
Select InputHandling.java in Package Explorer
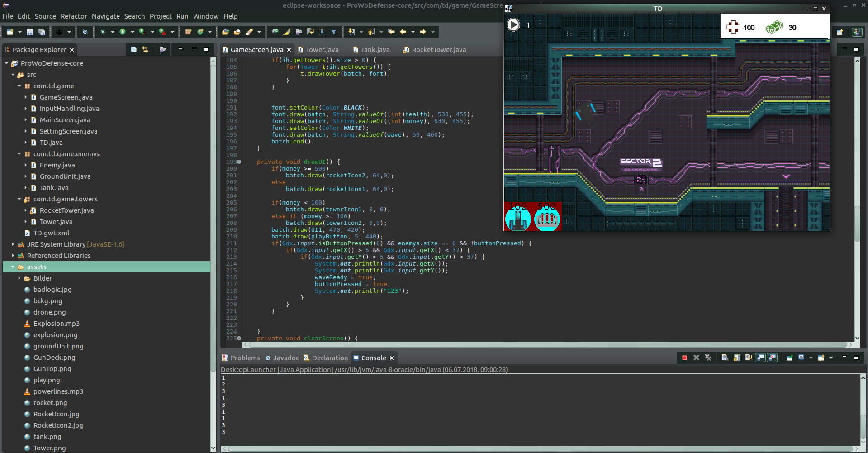tap(69, 109)
